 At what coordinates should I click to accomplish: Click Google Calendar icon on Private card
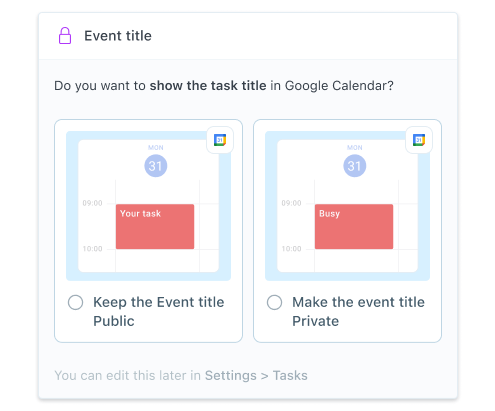(x=419, y=140)
